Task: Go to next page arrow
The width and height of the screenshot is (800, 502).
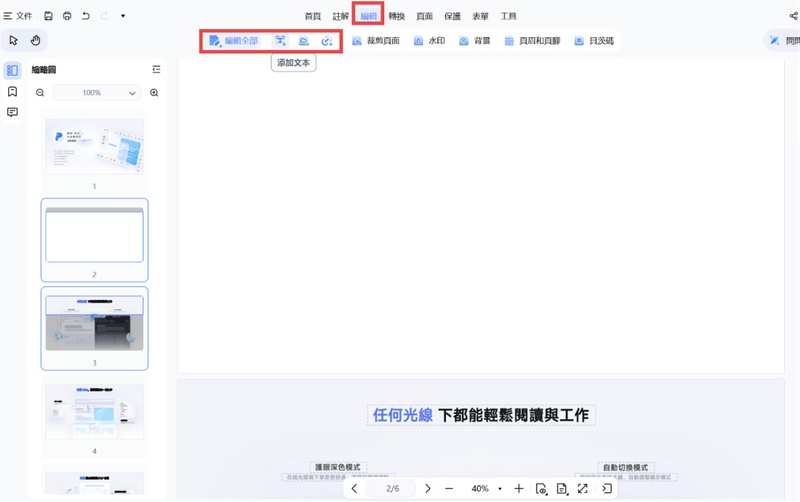Action: pyautogui.click(x=428, y=488)
